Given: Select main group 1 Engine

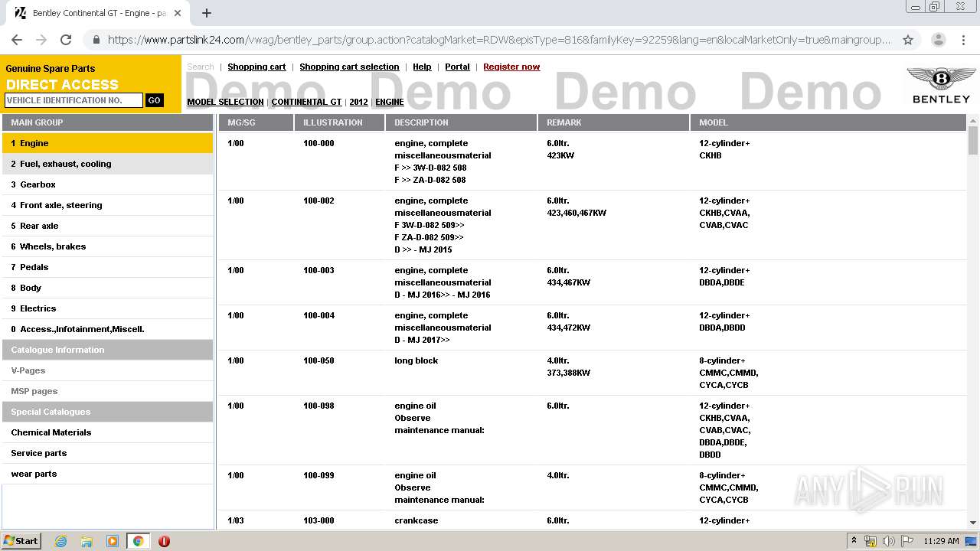Looking at the screenshot, I should tap(107, 143).
